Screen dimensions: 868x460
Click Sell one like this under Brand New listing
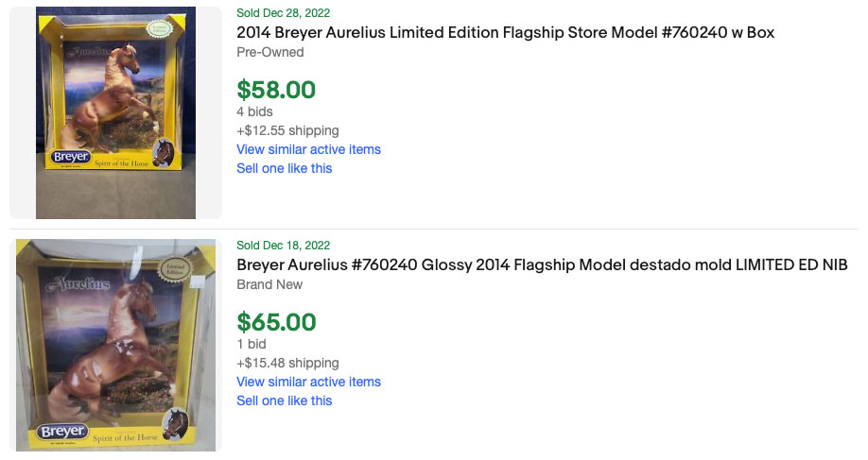(284, 400)
